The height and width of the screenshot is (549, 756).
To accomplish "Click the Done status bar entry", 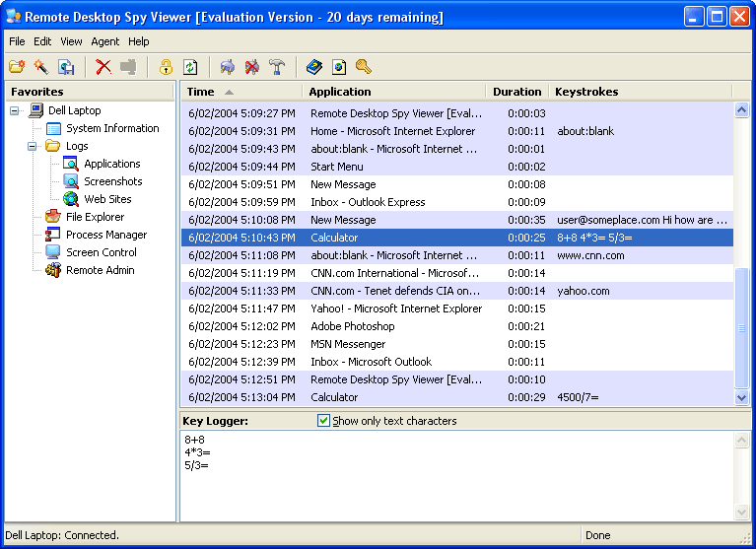I will click(x=598, y=535).
